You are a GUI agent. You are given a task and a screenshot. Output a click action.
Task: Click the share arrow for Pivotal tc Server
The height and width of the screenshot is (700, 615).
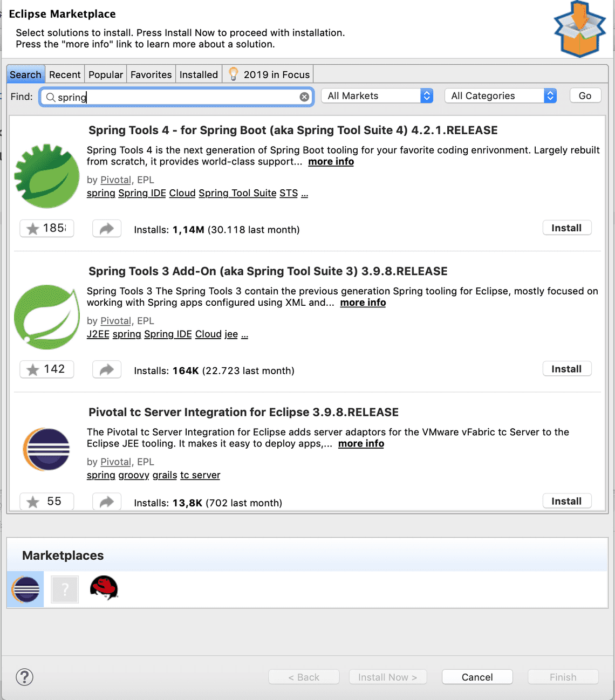click(107, 502)
